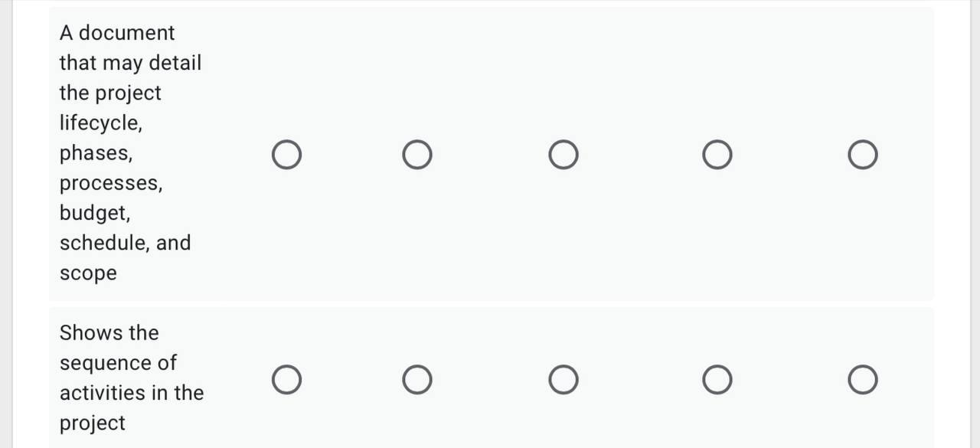Screen dimensions: 980x448
Task: Choose the last radio button in the top row
Action: (862, 154)
